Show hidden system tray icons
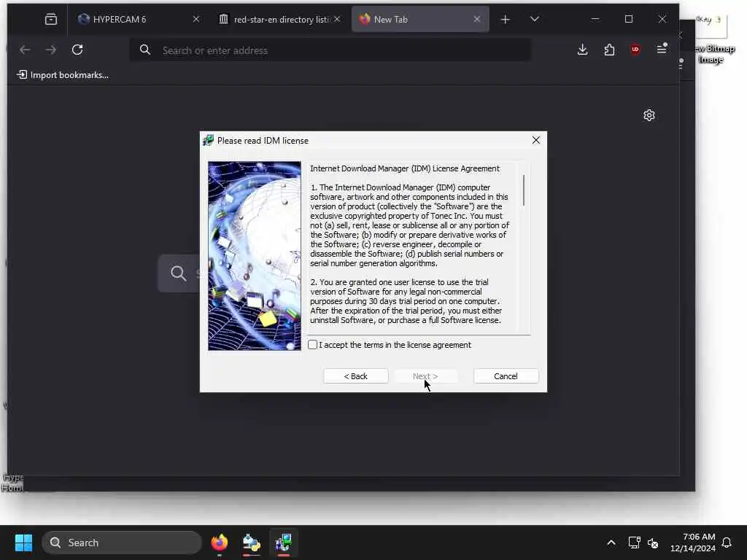This screenshot has width=747, height=560. (x=611, y=542)
